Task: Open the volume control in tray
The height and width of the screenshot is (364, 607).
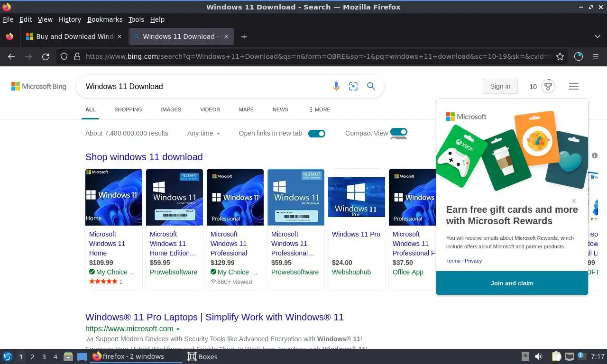Action: [539, 356]
